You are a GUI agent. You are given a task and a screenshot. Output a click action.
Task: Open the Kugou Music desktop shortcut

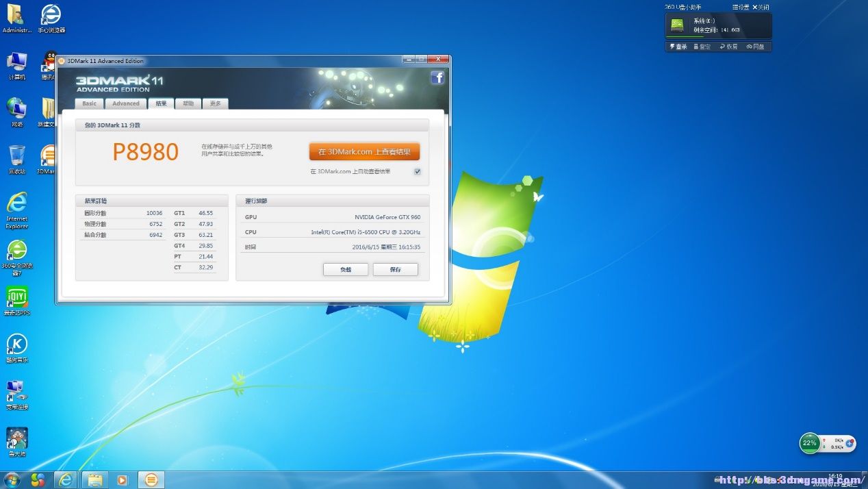click(x=17, y=348)
